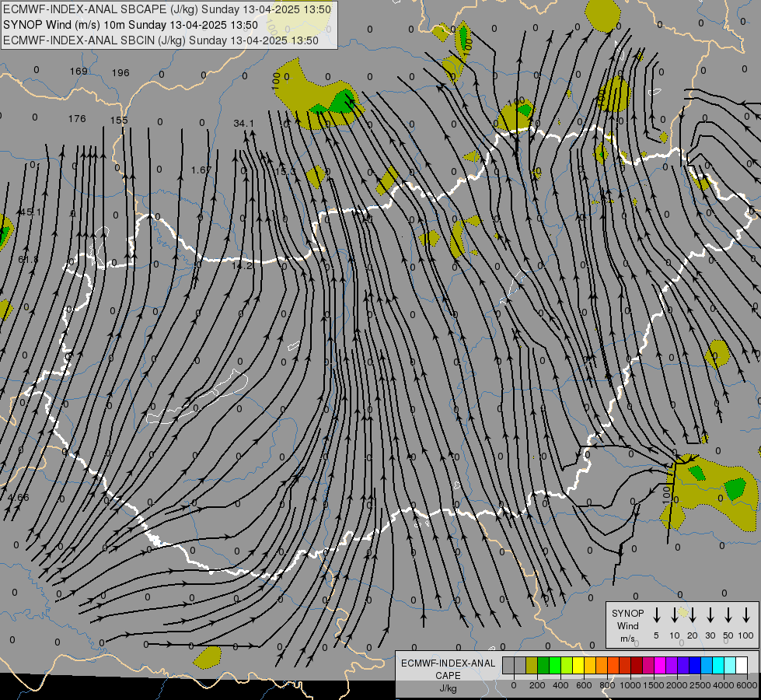Click the '30' speed label in the wind legend

pyautogui.click(x=710, y=635)
